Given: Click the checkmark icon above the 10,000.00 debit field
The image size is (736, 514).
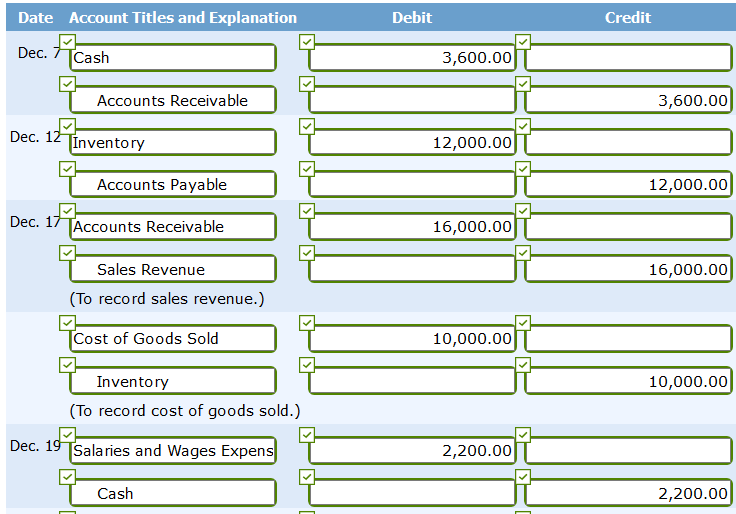Looking at the screenshot, I should [x=307, y=322].
